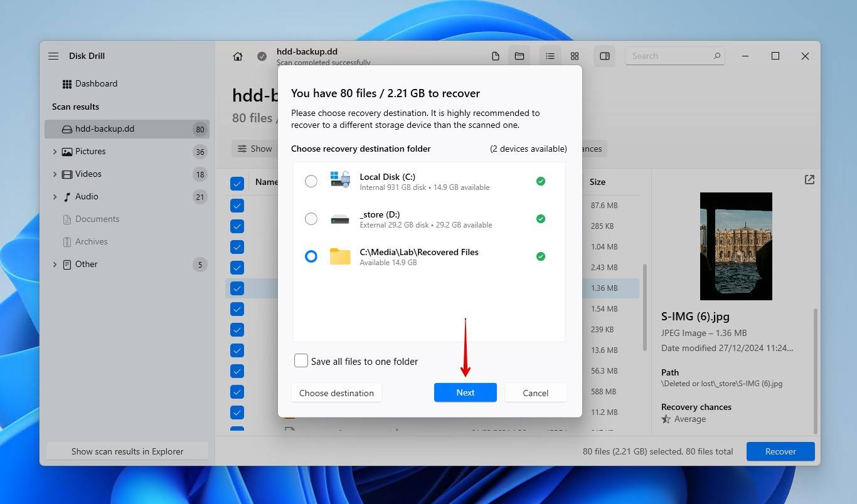Switch to file view icon
The image size is (857, 504).
pos(496,56)
